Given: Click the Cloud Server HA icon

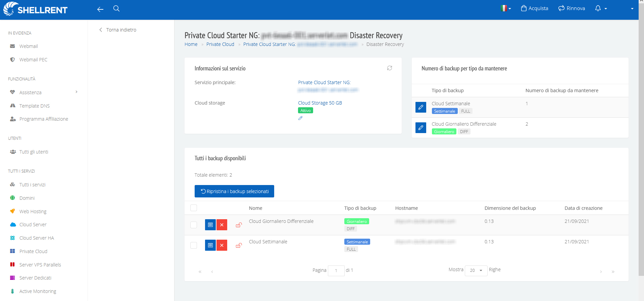Looking at the screenshot, I should 12,238.
